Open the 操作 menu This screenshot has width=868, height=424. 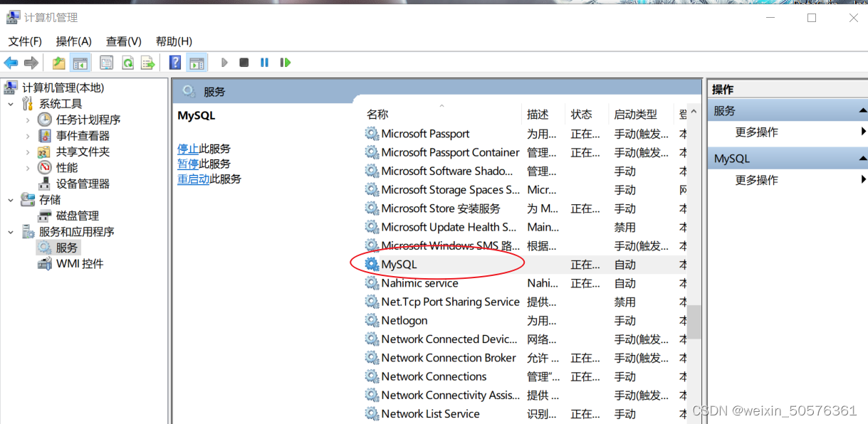[73, 41]
